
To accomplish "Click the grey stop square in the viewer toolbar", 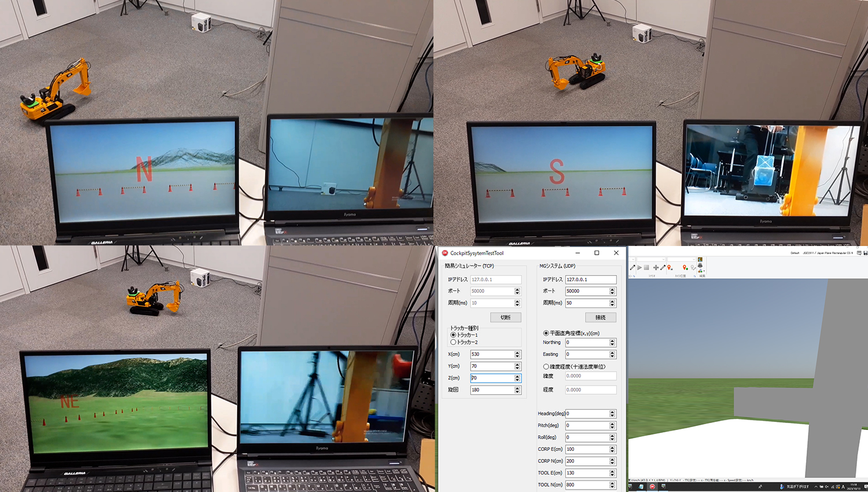I will [x=646, y=267].
